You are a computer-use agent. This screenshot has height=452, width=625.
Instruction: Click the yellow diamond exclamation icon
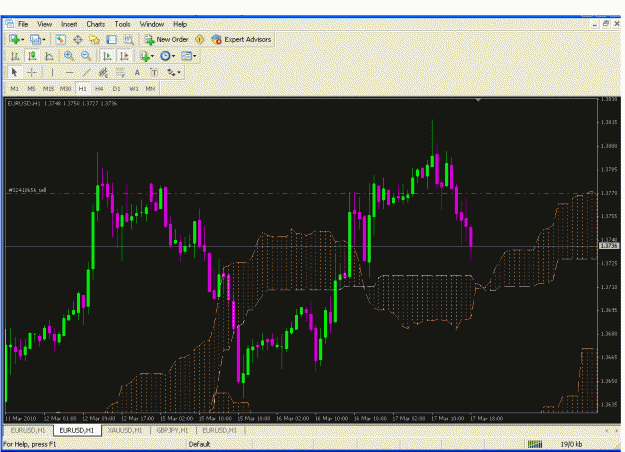[x=199, y=39]
